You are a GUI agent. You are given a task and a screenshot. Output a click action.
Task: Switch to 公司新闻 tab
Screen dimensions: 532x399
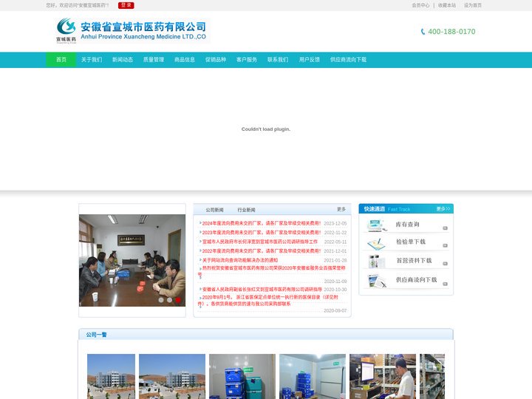pyautogui.click(x=214, y=210)
